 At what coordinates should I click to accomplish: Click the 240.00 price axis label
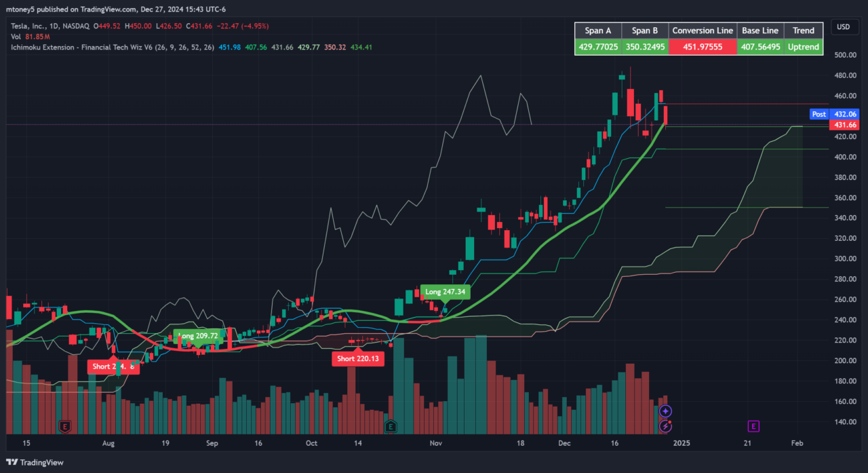pyautogui.click(x=845, y=320)
